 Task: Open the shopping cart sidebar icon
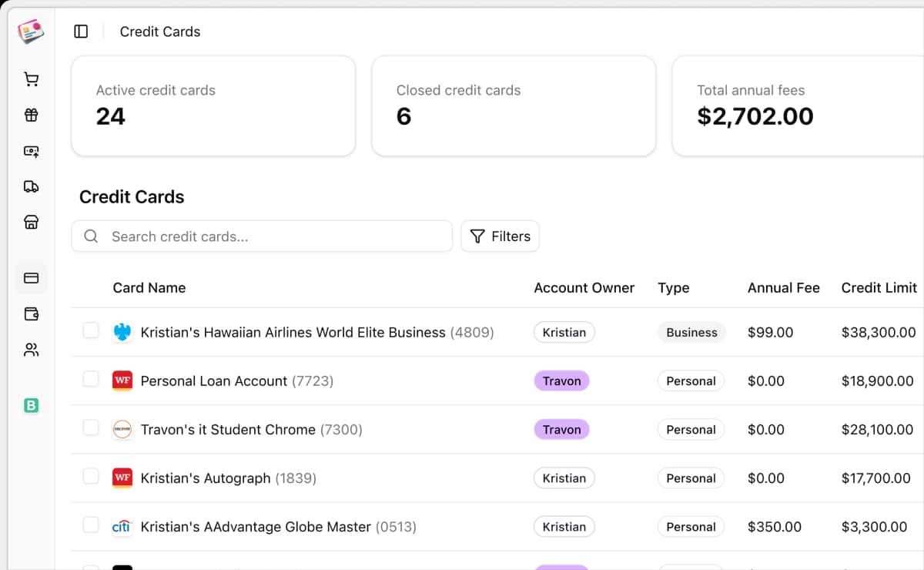[x=31, y=79]
